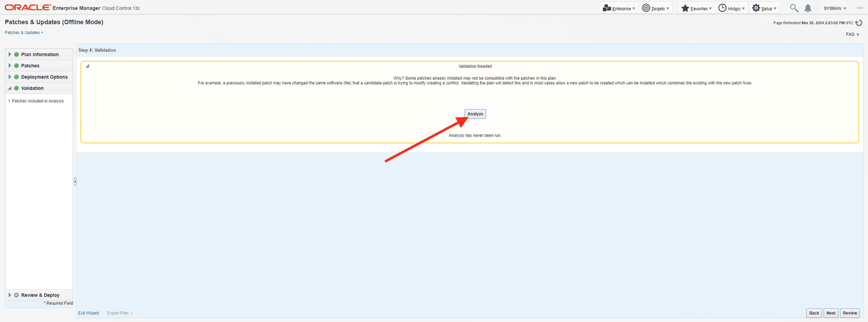Click the Patches & Updates breadcrumb link
868x322 pixels.
[x=22, y=33]
